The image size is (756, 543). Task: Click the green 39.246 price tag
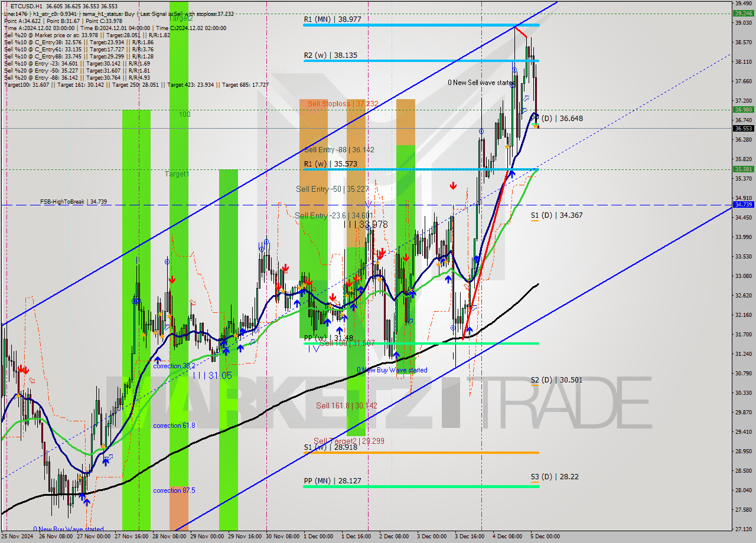(x=743, y=13)
